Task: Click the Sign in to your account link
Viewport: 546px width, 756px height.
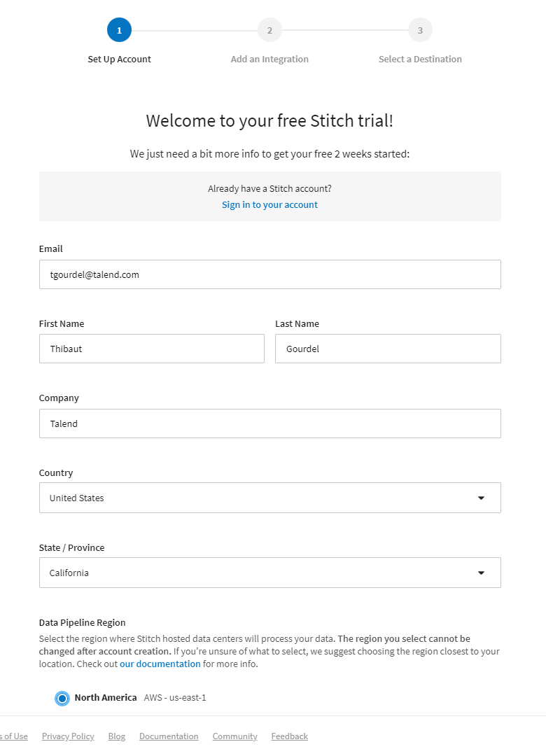Action: [x=269, y=205]
